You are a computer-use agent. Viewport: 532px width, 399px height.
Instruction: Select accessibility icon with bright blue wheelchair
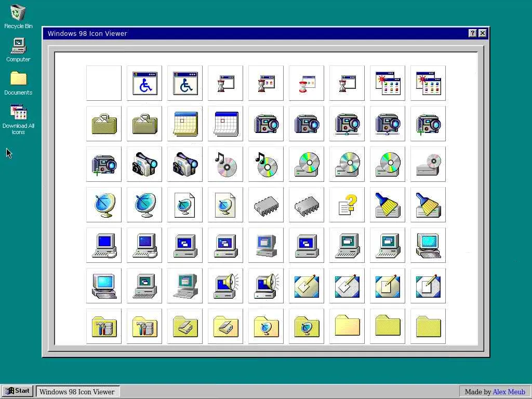point(144,83)
